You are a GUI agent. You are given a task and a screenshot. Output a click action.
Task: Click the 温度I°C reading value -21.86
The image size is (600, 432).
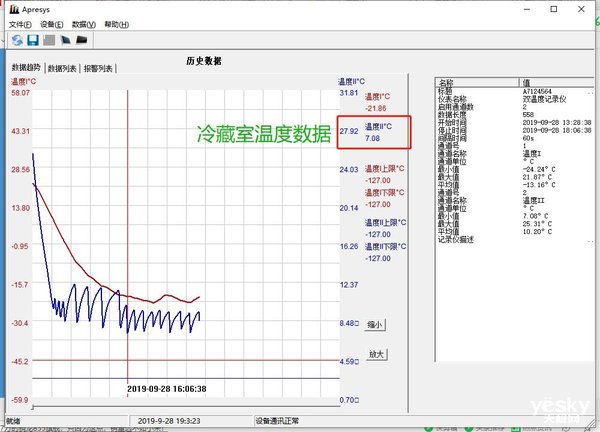tap(375, 108)
